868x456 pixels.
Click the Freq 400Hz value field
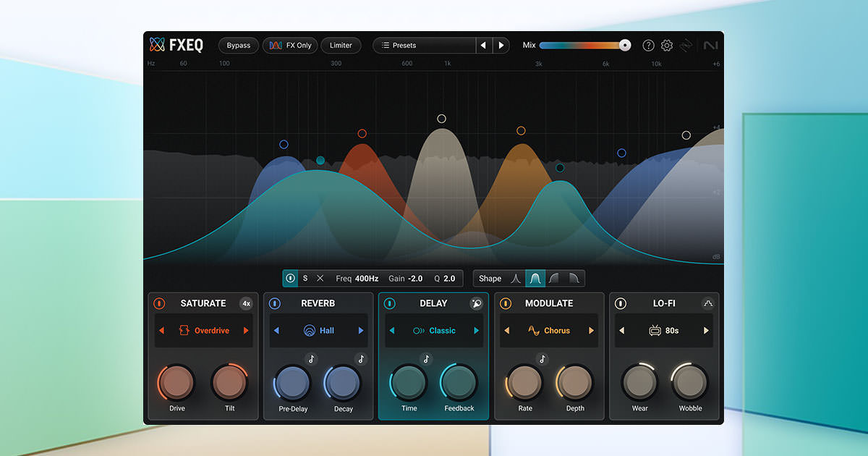click(x=357, y=279)
